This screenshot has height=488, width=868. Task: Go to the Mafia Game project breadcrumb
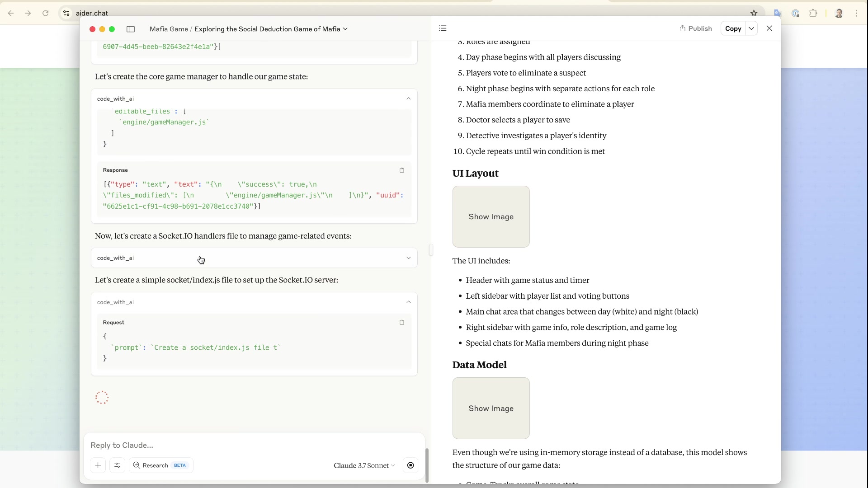(x=169, y=29)
